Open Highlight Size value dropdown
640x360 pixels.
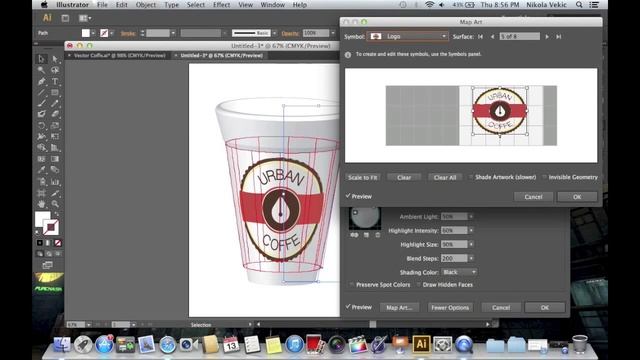point(471,244)
